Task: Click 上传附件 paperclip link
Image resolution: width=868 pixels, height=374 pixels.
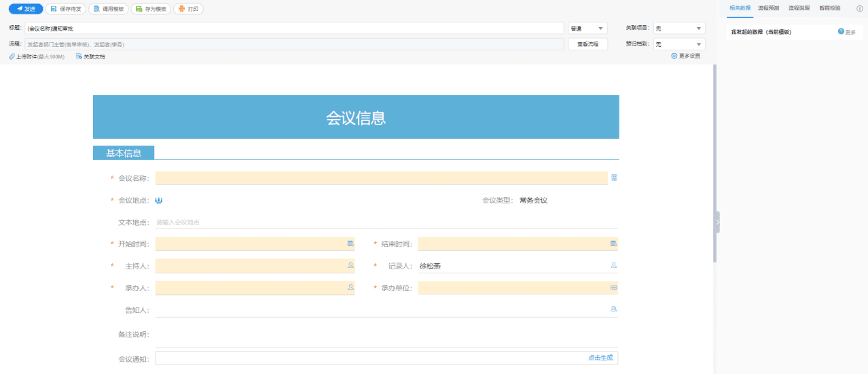Action: [x=37, y=56]
